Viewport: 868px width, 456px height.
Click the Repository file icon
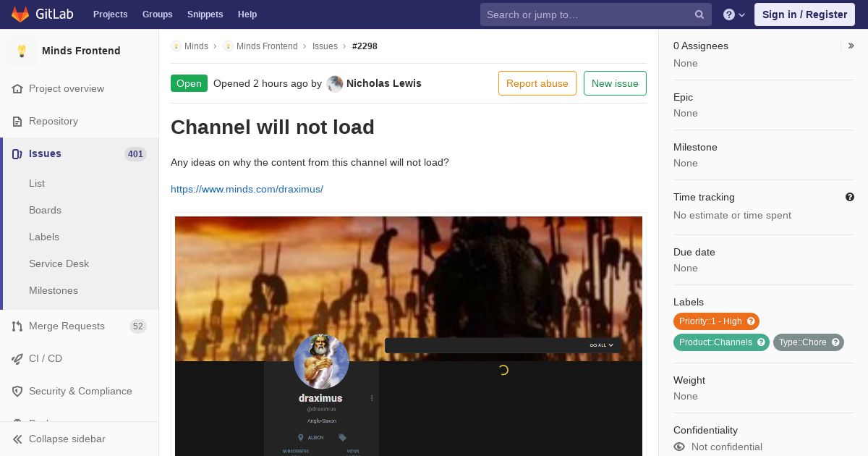coord(17,121)
